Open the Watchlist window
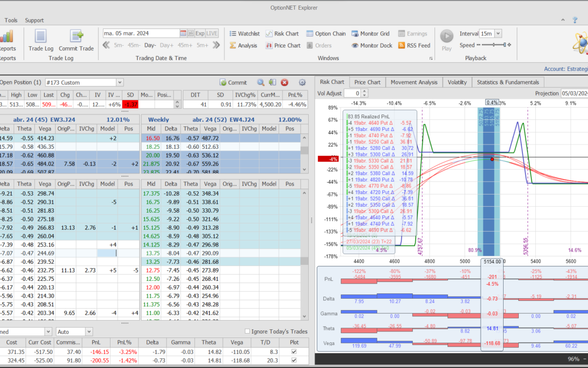Viewport: 588px width, 368px height. coord(244,34)
